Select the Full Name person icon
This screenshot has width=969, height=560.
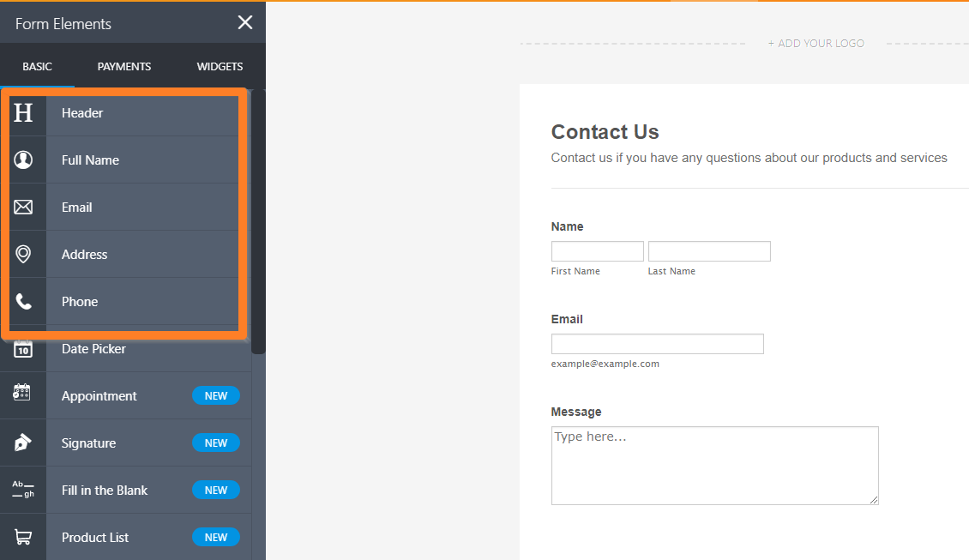click(23, 160)
